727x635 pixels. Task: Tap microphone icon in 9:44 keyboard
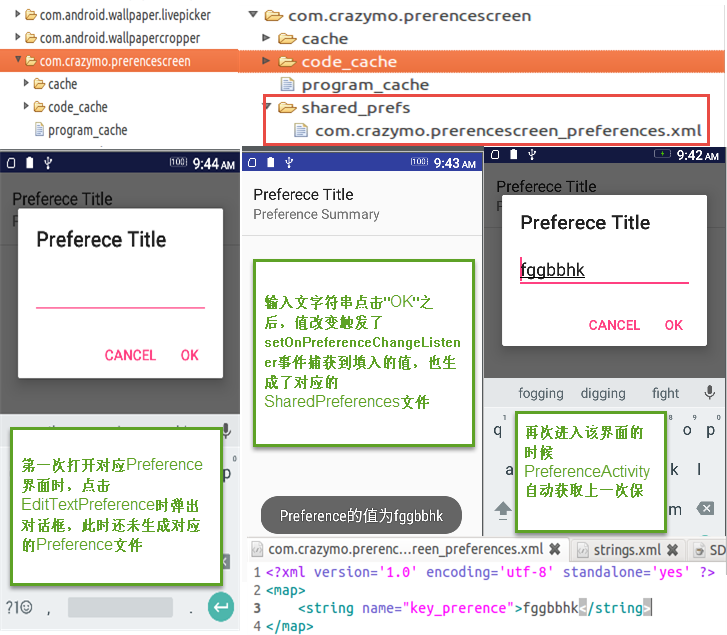click(226, 431)
